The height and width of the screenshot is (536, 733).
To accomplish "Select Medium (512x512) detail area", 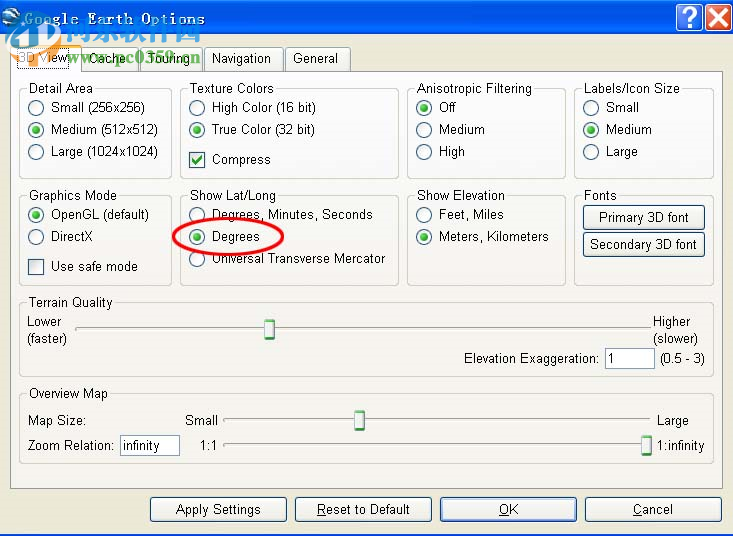I will coord(93,129).
